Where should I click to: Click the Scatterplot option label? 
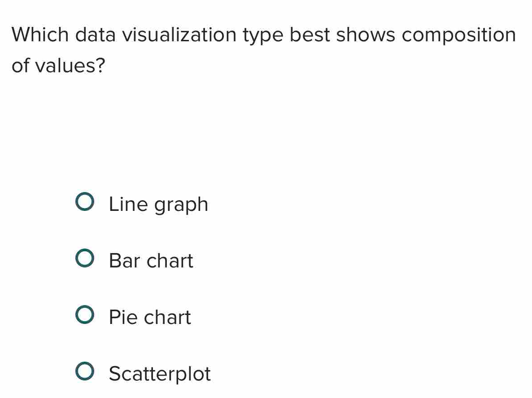pyautogui.click(x=159, y=374)
